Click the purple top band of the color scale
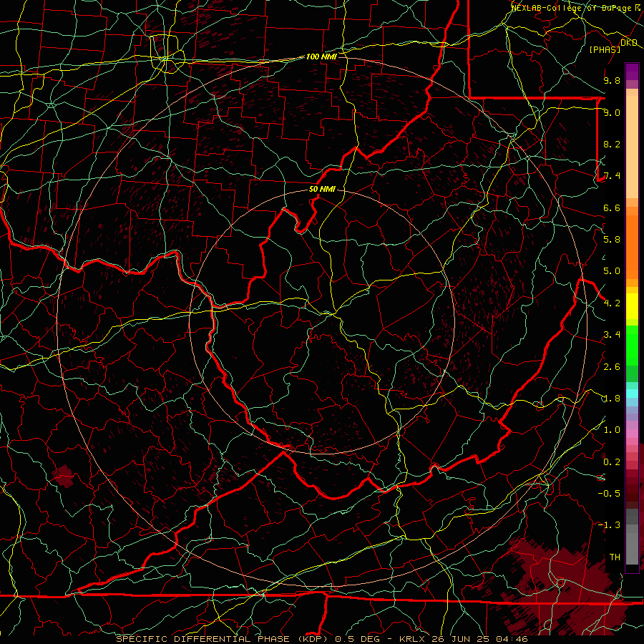This screenshot has height=644, width=644. [632, 71]
